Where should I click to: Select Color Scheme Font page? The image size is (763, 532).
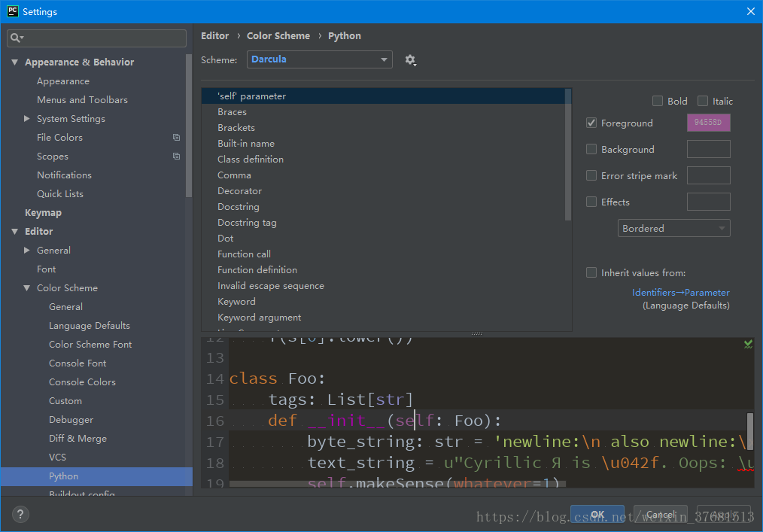pos(90,345)
